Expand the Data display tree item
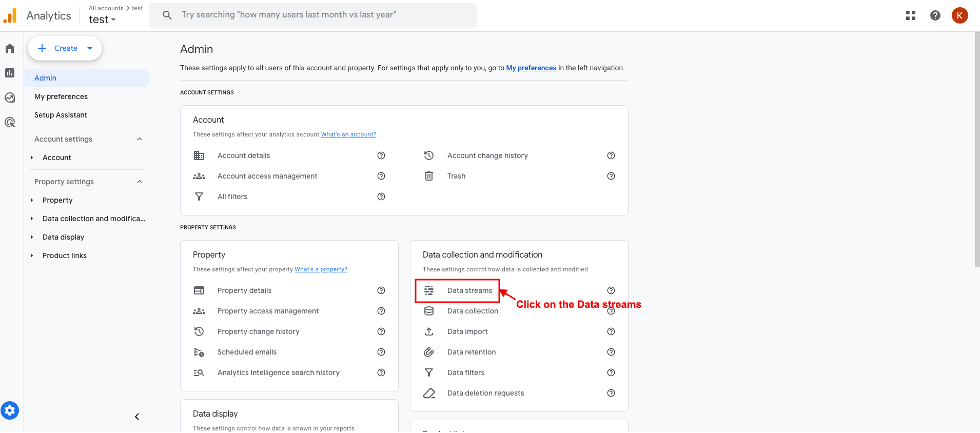 [32, 237]
